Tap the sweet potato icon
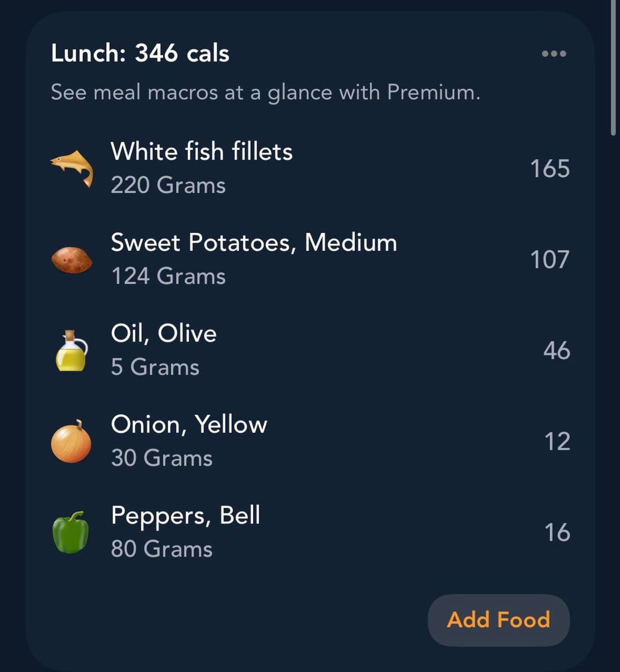620x672 pixels. [72, 260]
